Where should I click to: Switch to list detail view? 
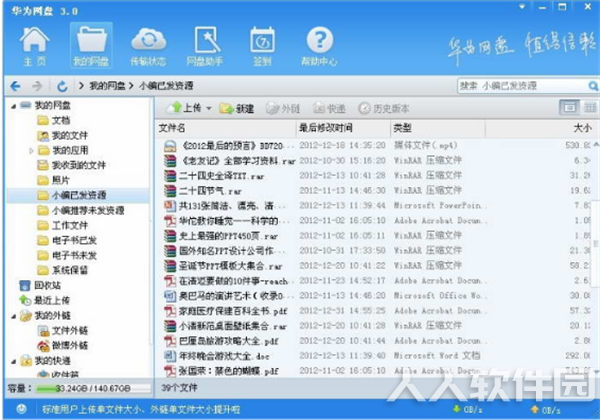(x=569, y=108)
